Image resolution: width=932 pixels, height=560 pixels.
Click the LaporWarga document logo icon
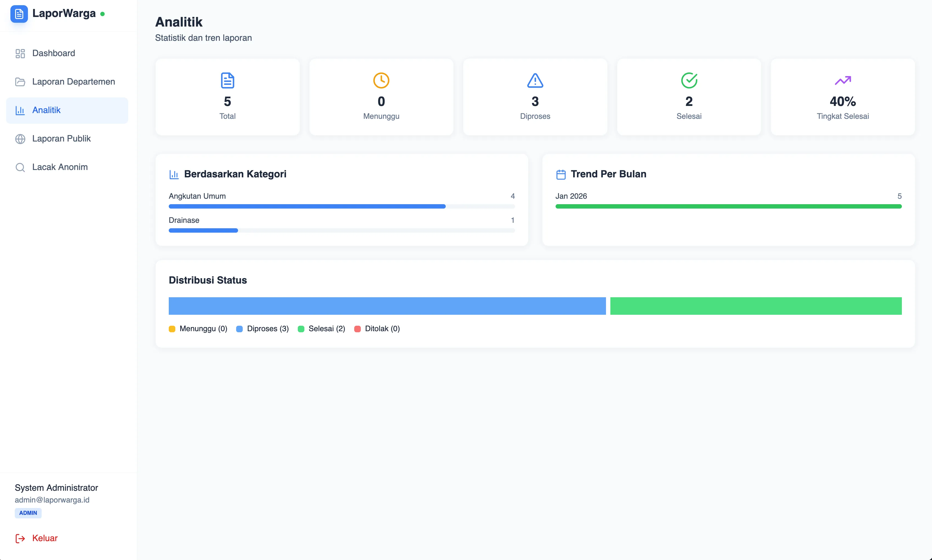pos(19,14)
